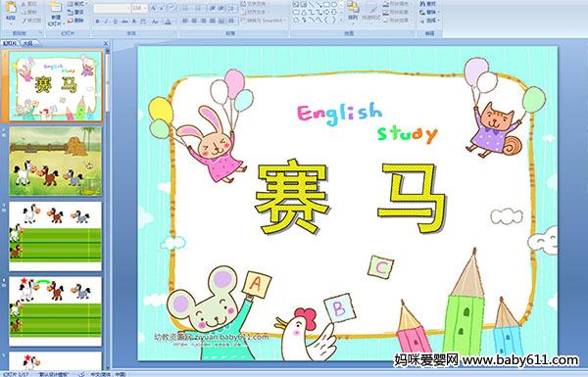Open Align Text dropdown
Viewport: 588px width, 377px height.
click(256, 12)
